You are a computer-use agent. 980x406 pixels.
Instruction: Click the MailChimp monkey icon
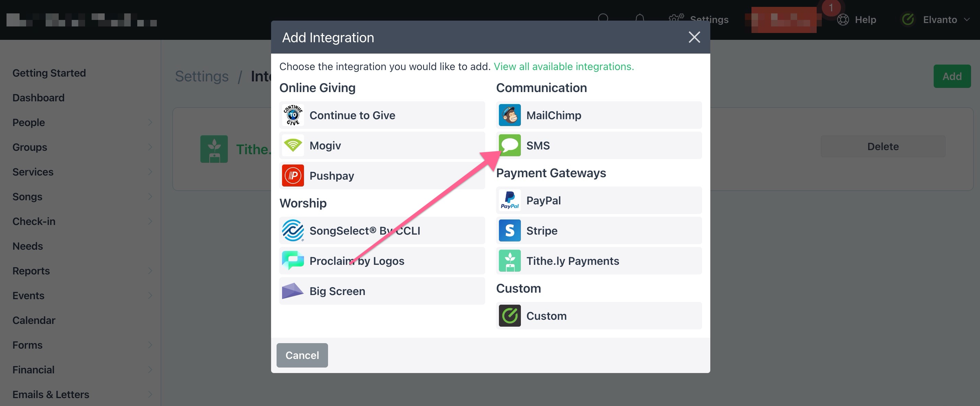(x=510, y=115)
